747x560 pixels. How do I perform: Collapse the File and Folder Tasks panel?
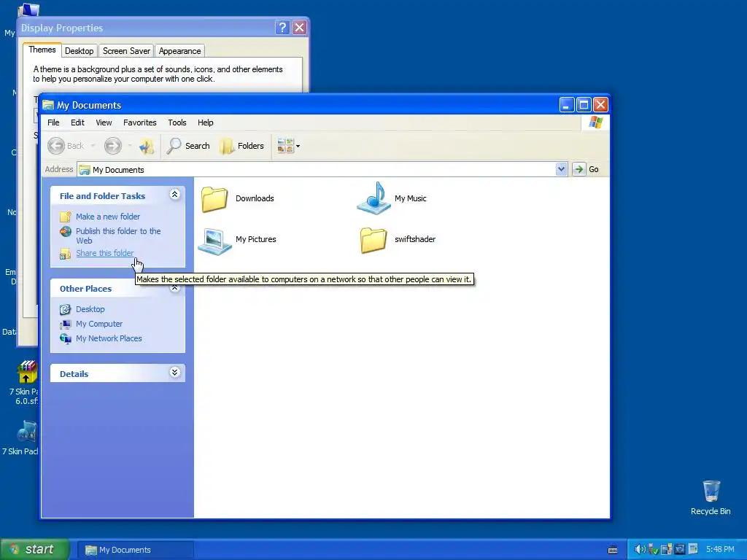click(175, 194)
